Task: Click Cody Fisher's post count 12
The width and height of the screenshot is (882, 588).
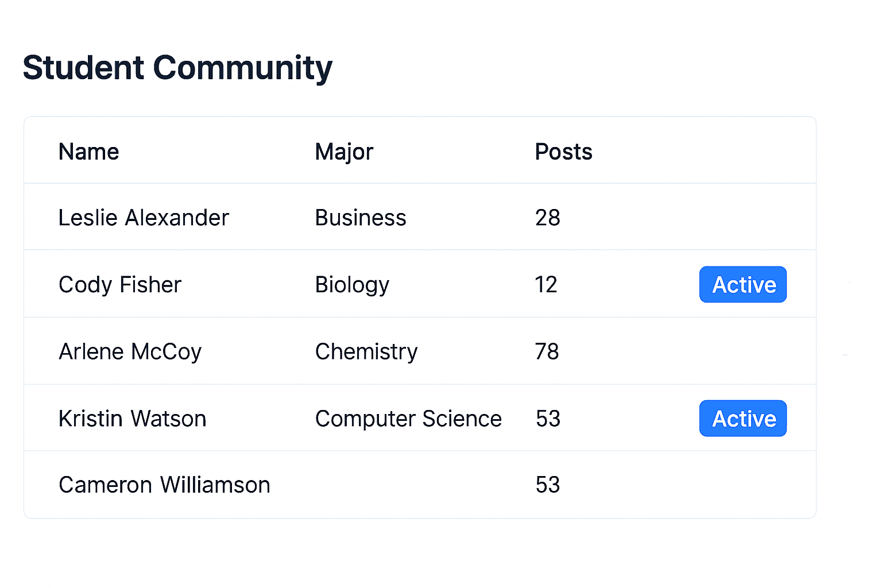Action: tap(546, 285)
